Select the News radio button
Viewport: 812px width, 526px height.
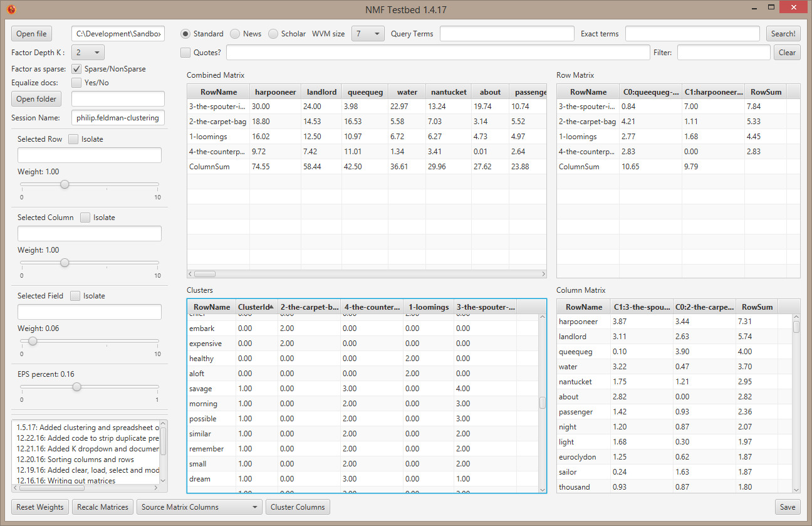coord(235,34)
